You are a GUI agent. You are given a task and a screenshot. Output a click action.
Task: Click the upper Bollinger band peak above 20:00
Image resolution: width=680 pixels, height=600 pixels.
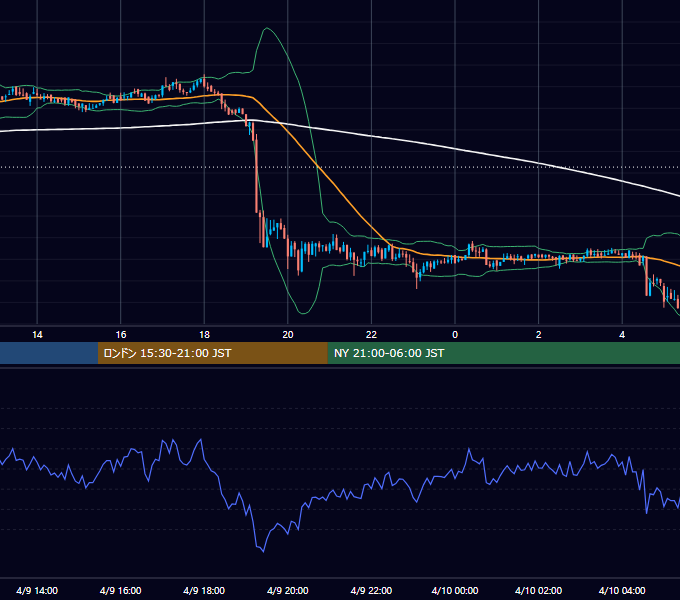point(266,28)
